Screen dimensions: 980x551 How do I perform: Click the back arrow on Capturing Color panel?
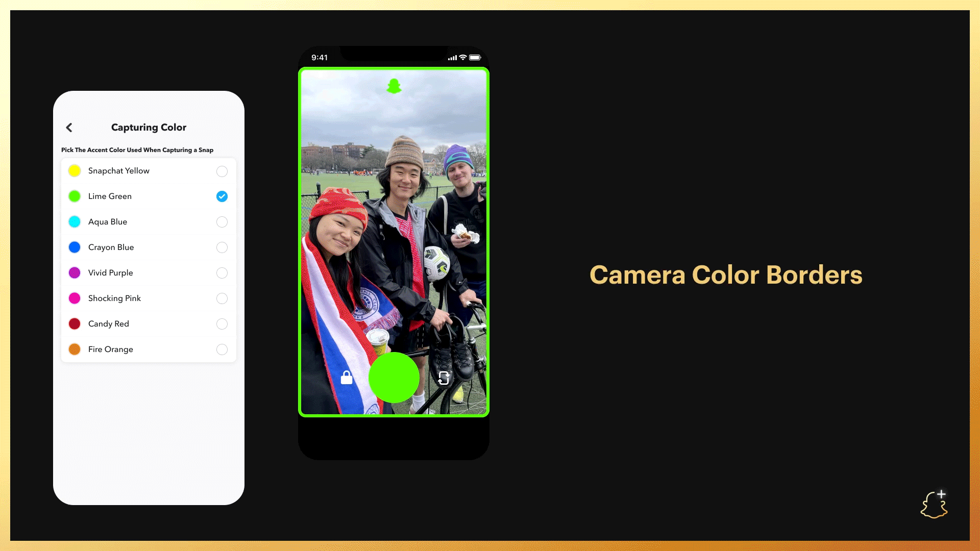[x=70, y=127]
